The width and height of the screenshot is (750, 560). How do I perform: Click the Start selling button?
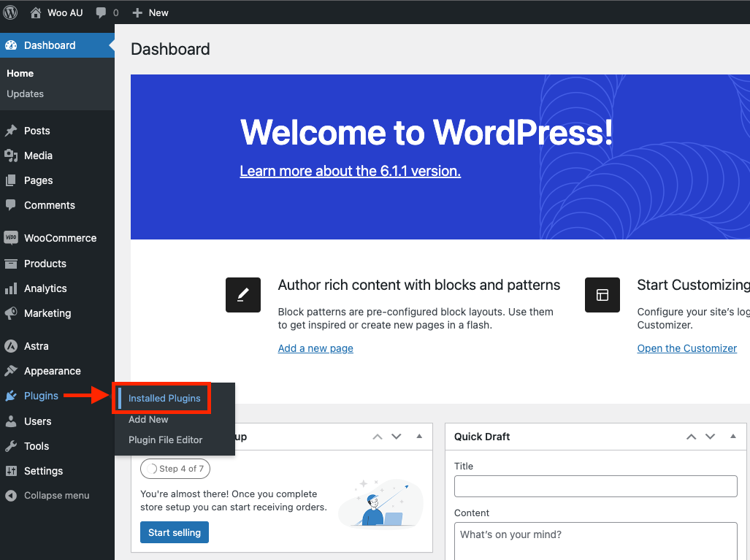[x=175, y=532]
